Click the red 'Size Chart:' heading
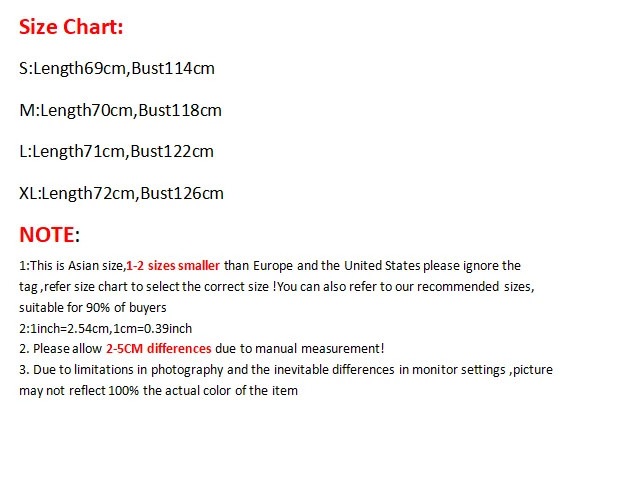The image size is (635, 490). [x=71, y=27]
